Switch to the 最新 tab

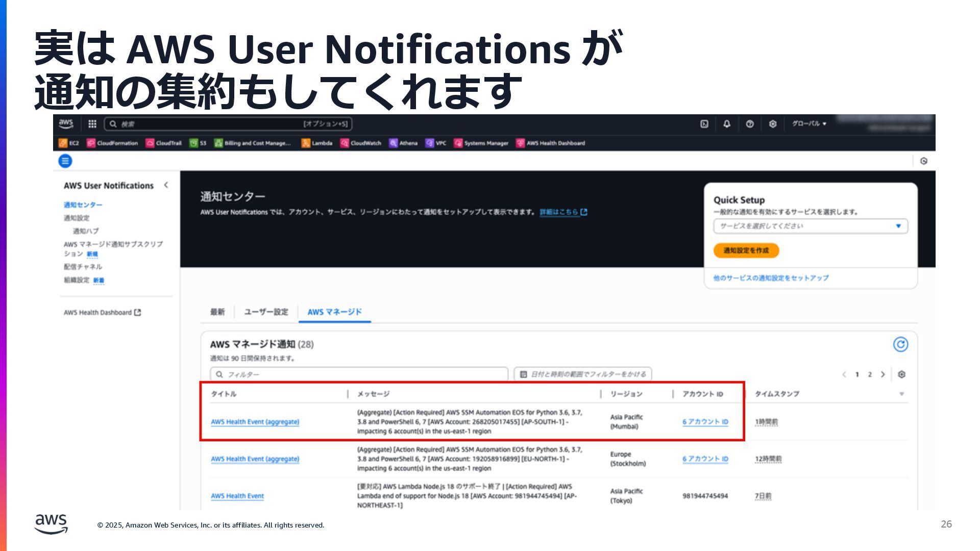point(217,312)
